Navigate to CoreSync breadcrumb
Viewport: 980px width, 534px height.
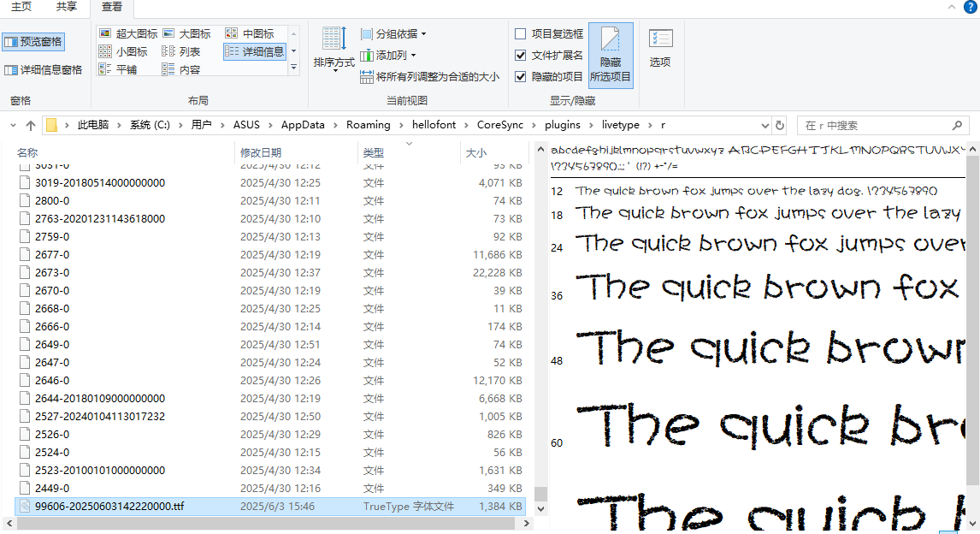pyautogui.click(x=500, y=125)
